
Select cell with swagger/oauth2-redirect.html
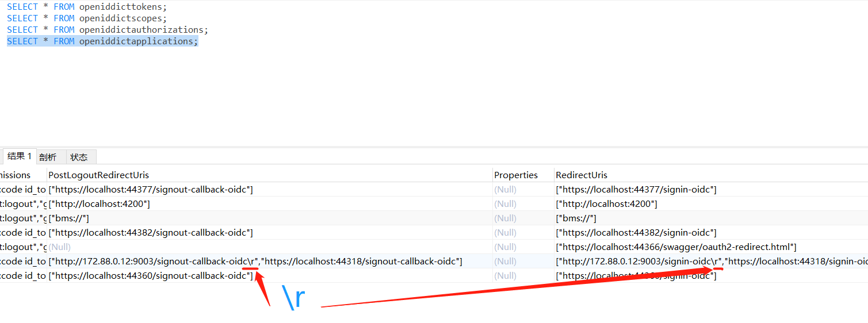tap(710, 247)
